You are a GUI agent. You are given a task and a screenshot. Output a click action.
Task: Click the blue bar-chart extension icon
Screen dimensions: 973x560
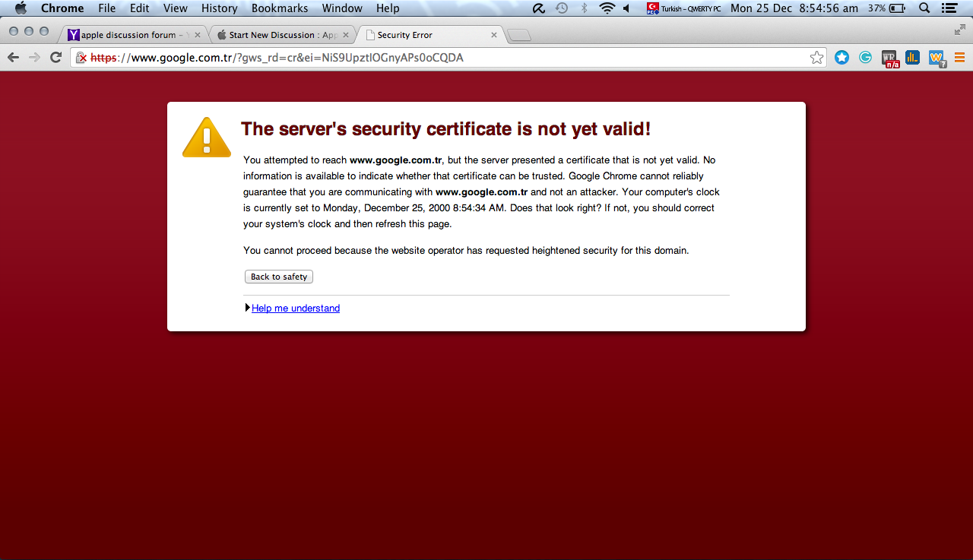(912, 57)
